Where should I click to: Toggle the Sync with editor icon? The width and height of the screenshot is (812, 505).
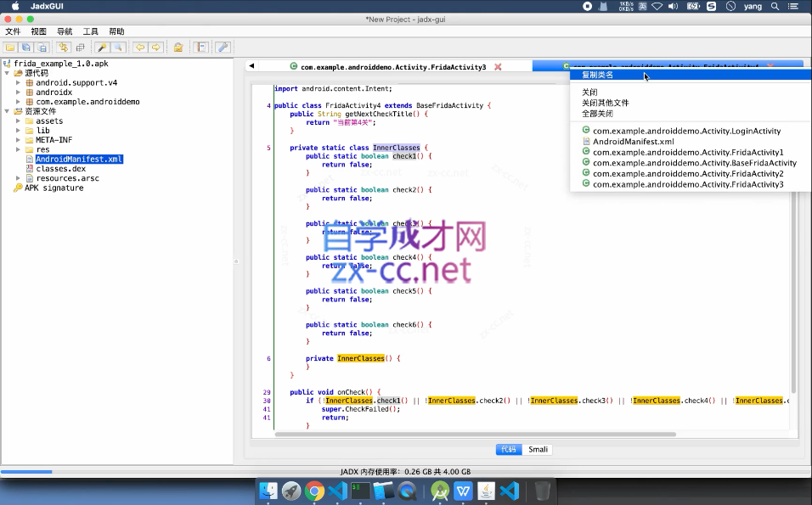(63, 48)
